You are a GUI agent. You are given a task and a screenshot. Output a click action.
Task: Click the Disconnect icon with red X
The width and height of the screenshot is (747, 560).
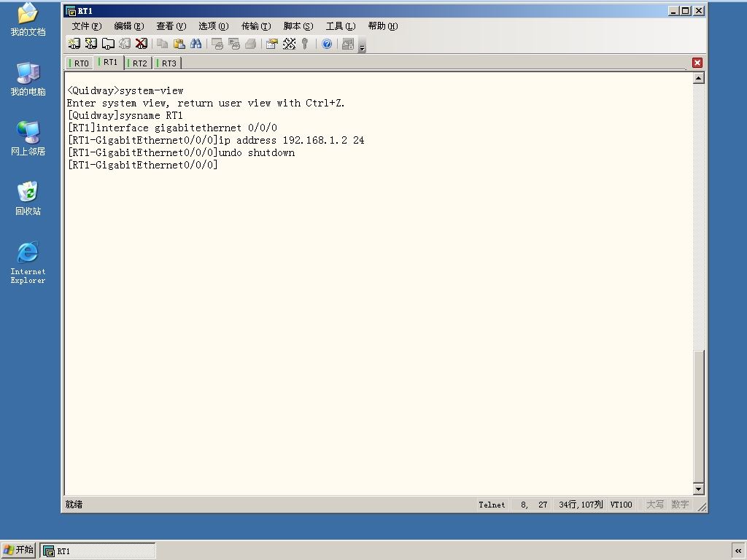tap(141, 44)
